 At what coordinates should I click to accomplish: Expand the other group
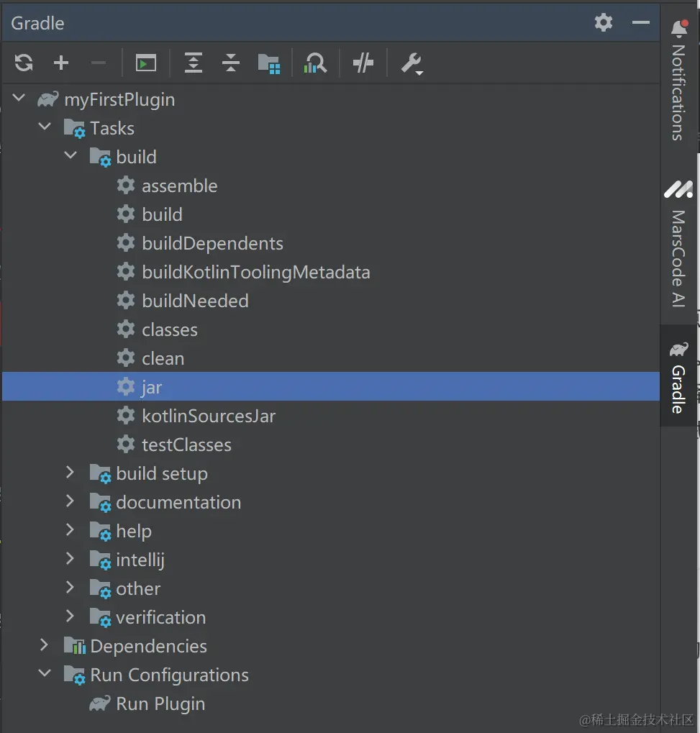point(70,587)
